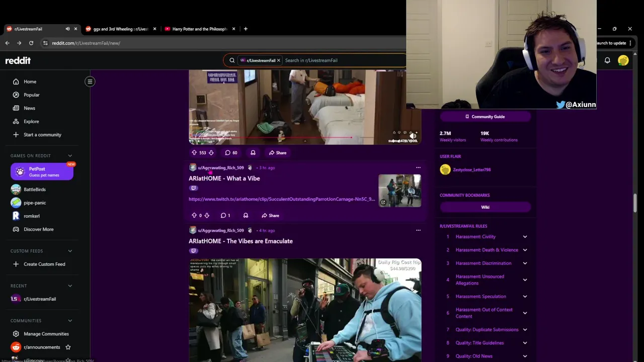Downvote the post with 553 points
The image size is (644, 362).
pos(211,153)
